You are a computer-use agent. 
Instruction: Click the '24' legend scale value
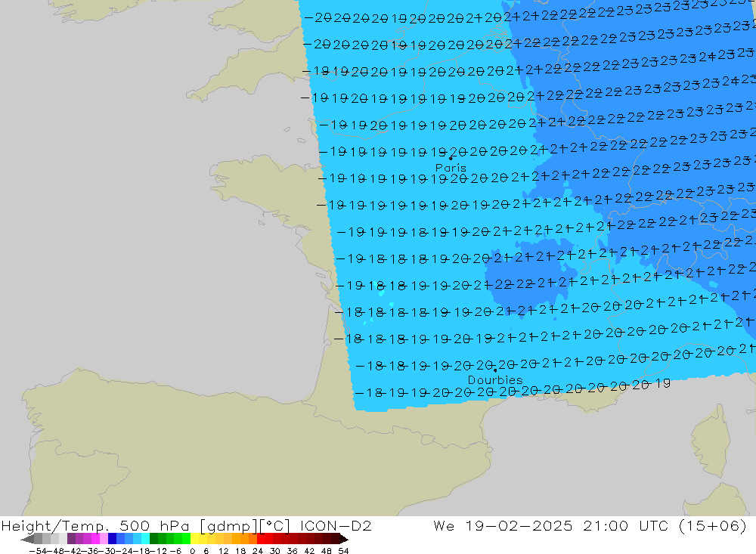point(258,551)
